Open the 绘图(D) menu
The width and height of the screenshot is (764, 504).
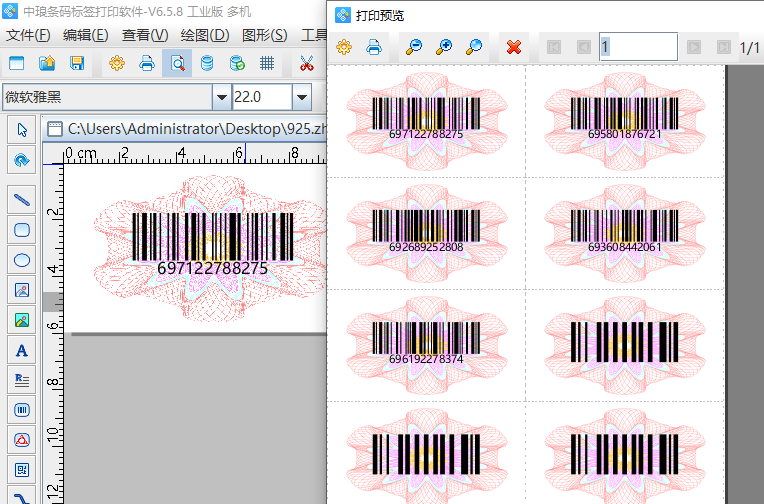[x=205, y=35]
